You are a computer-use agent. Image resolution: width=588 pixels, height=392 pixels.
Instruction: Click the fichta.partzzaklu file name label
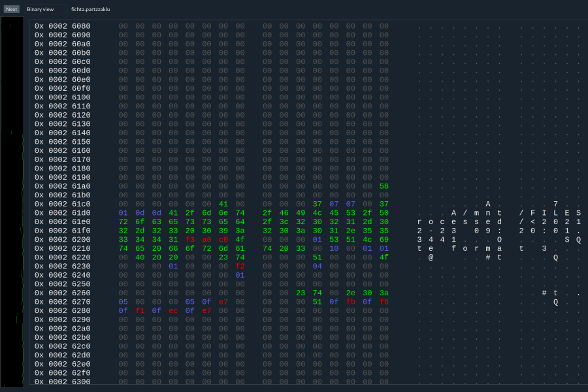click(91, 9)
